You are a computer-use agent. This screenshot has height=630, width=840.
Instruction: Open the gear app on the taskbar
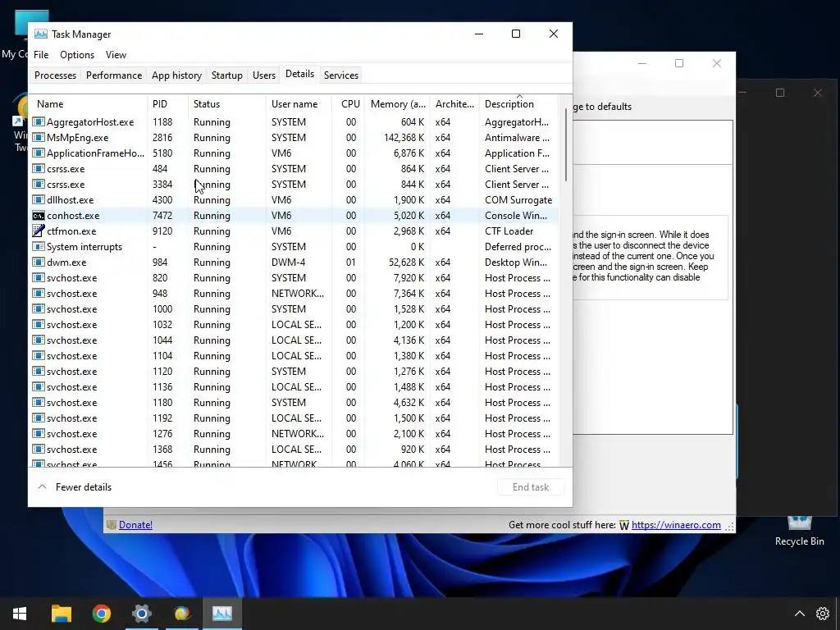point(142,614)
